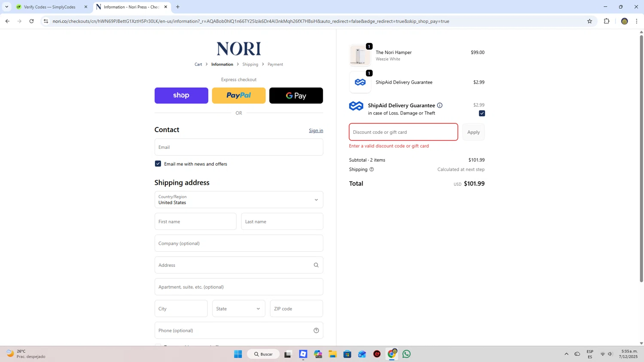Go to Cart in the breadcrumb
Viewport: 644px width, 362px height.
tap(198, 64)
